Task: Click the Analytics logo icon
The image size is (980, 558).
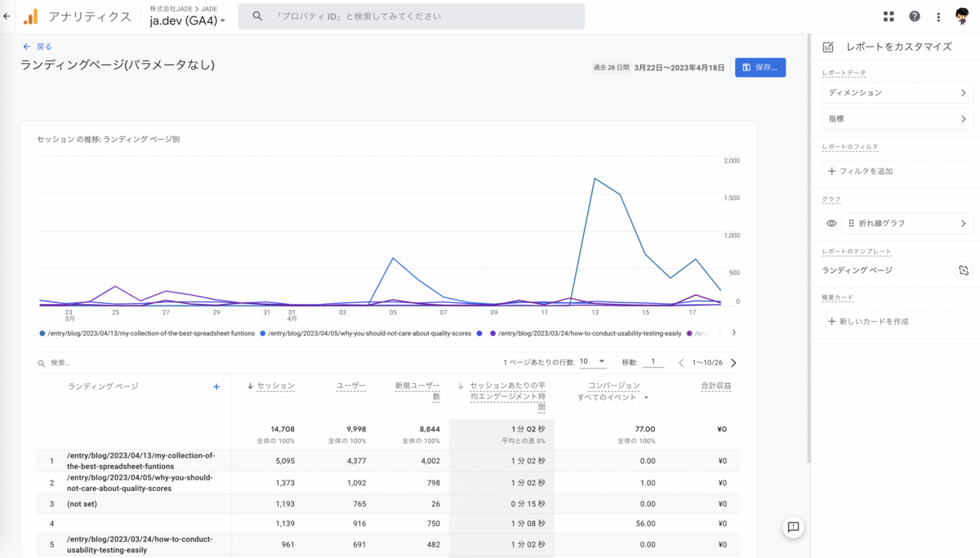Action: pyautogui.click(x=30, y=16)
